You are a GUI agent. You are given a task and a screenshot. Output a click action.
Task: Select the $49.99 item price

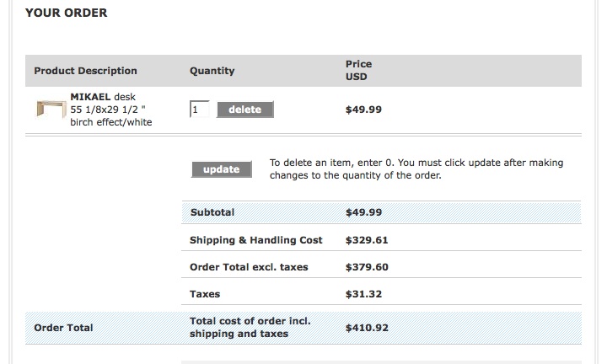click(x=363, y=110)
